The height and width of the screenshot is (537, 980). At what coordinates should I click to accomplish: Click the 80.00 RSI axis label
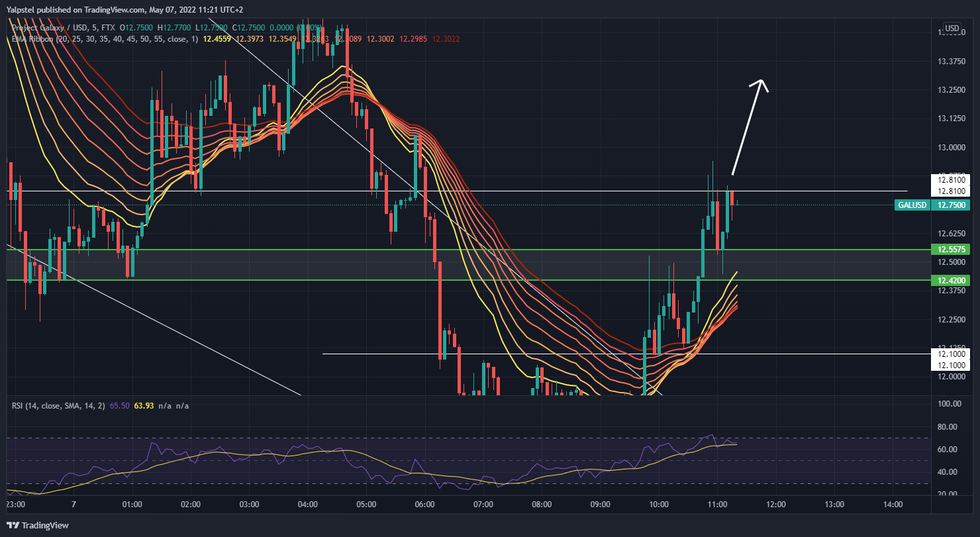[948, 427]
